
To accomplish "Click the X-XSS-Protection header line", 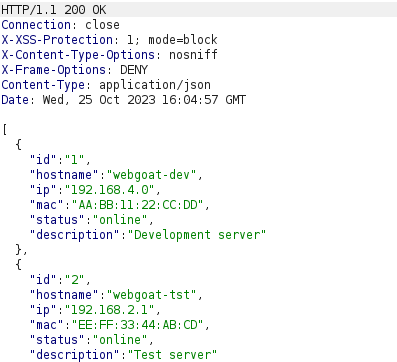I will (x=109, y=40).
